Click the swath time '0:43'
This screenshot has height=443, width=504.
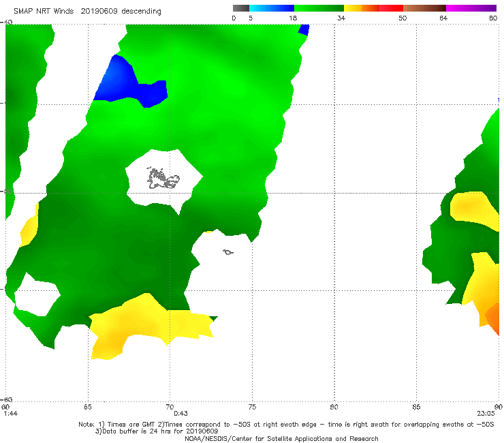[180, 414]
